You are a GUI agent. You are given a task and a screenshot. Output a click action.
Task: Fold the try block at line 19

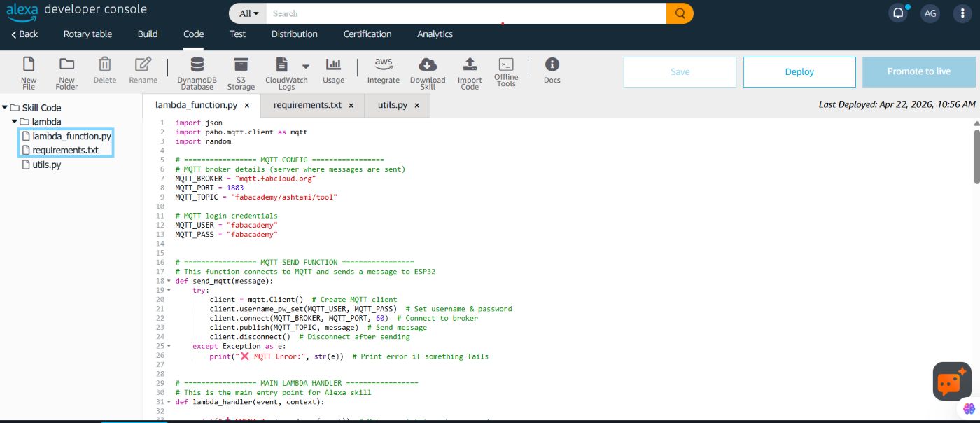point(169,290)
